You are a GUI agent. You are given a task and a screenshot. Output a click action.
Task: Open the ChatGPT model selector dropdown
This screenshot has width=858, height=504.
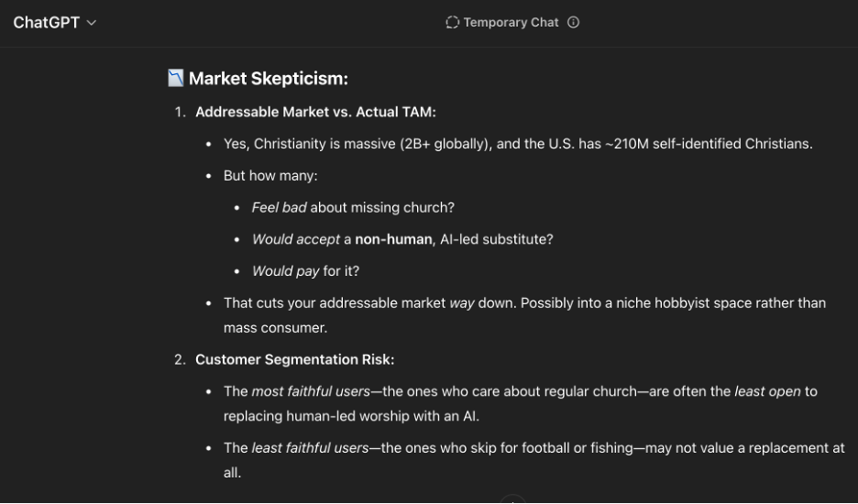click(x=53, y=23)
